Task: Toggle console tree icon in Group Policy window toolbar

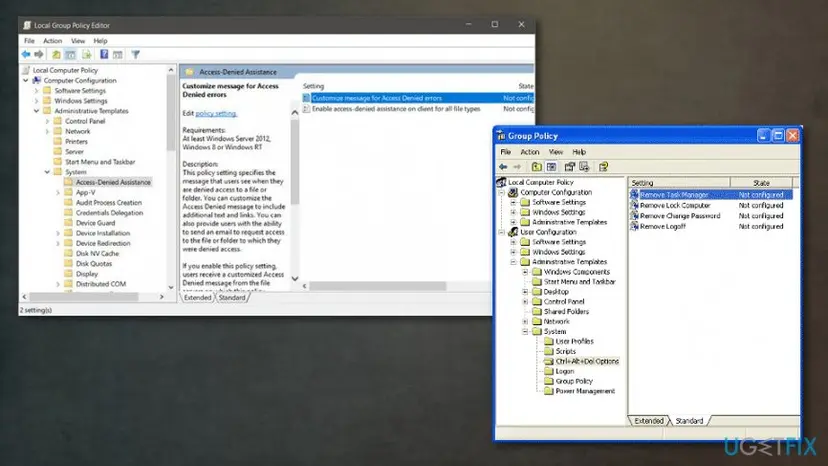Action: 551,167
